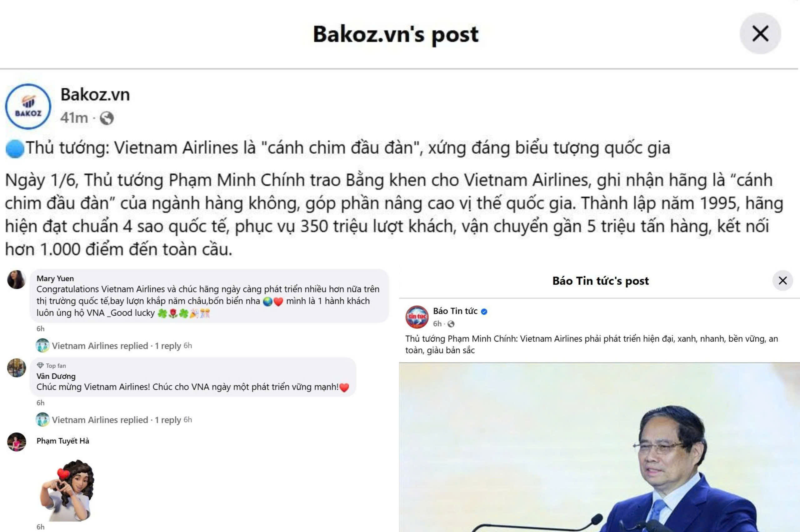This screenshot has width=800, height=532.
Task: Expand Vietnam Airlines reply under Vân Dương's comment
Action: (114, 420)
